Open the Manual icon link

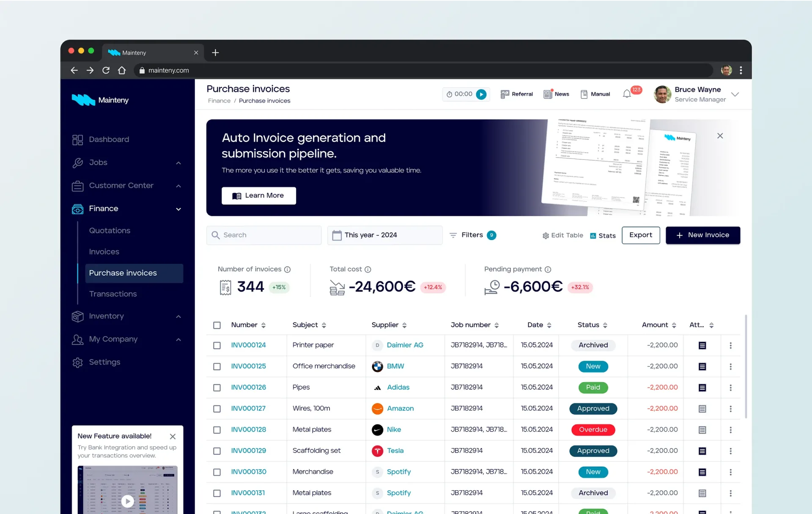tap(595, 94)
